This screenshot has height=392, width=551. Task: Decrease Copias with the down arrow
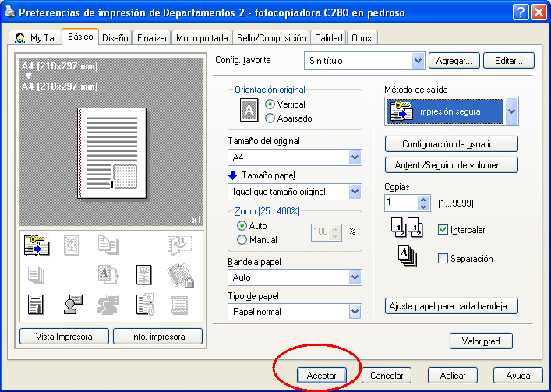point(424,207)
